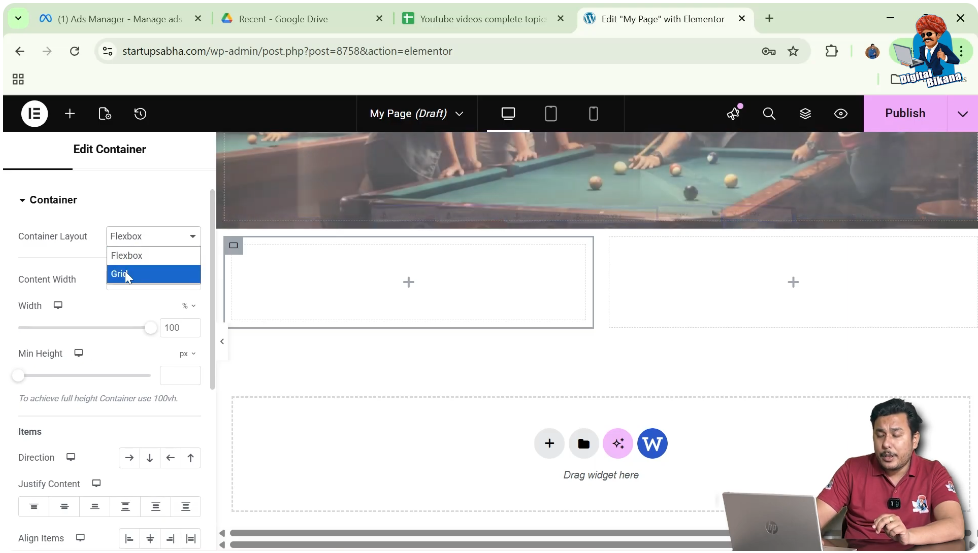Set direction to row reversed left arrow

coord(170,458)
